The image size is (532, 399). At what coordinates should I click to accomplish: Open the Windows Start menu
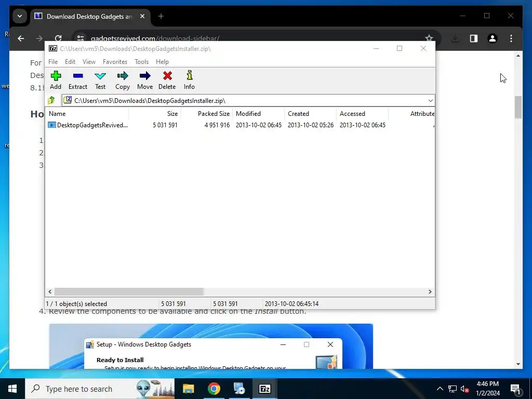12,389
